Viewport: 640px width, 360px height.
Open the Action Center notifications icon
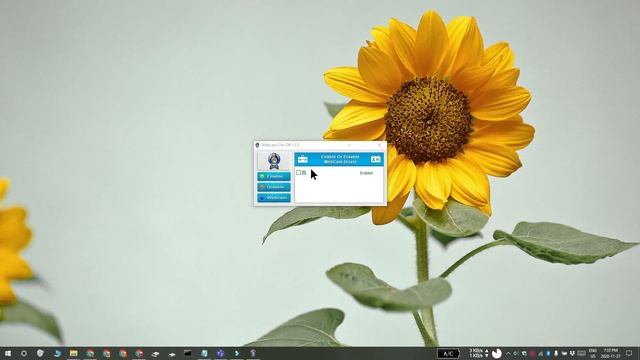629,353
